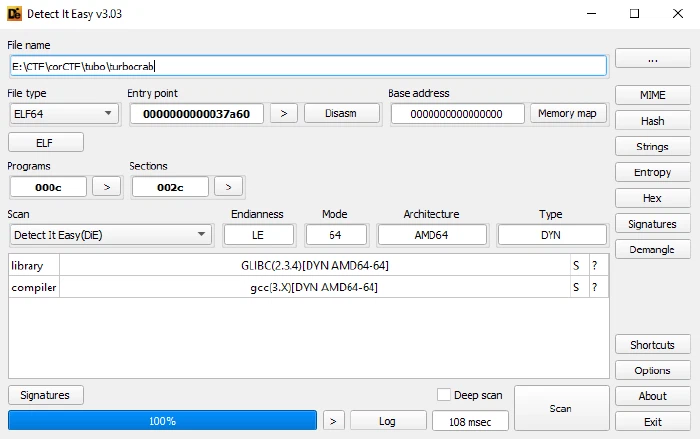Viewport: 700px width, 439px height.
Task: Click the question mark on compiler row
Action: point(595,287)
